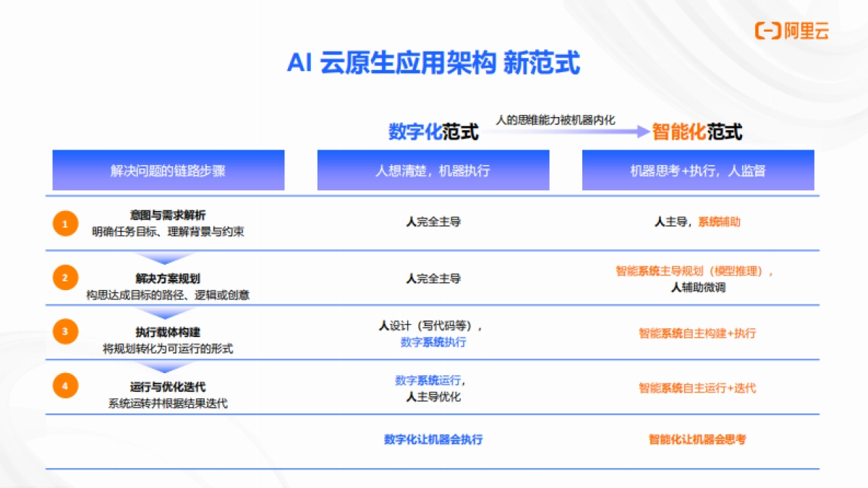Viewport: 868px width, 488px height.
Task: Click the slide title AI 云原生应用架构 新范式
Action: 434,64
